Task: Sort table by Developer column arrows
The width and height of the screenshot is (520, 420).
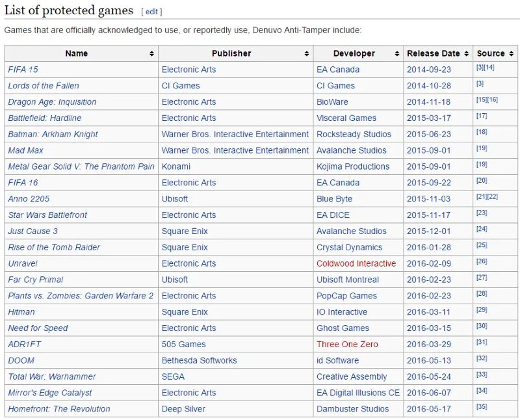Action: click(x=396, y=53)
